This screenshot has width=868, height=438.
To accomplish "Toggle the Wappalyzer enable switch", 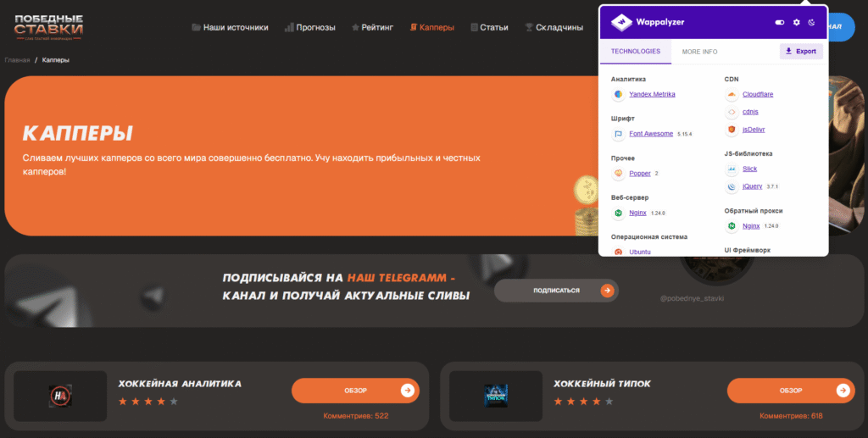I will (780, 22).
